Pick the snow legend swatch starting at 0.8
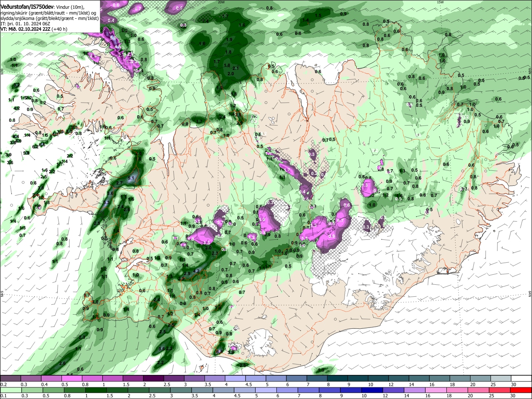Image resolution: width=532 pixels, height=399 pixels. (x=92, y=379)
